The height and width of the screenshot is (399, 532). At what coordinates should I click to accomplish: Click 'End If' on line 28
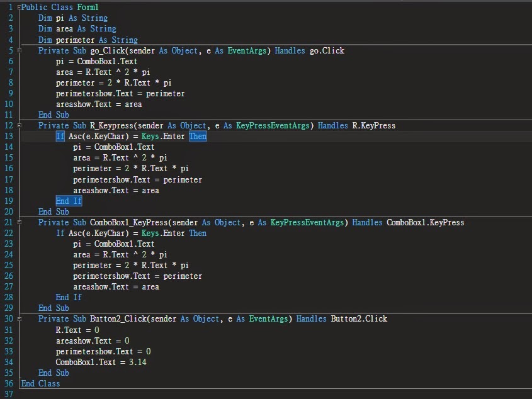pos(69,298)
